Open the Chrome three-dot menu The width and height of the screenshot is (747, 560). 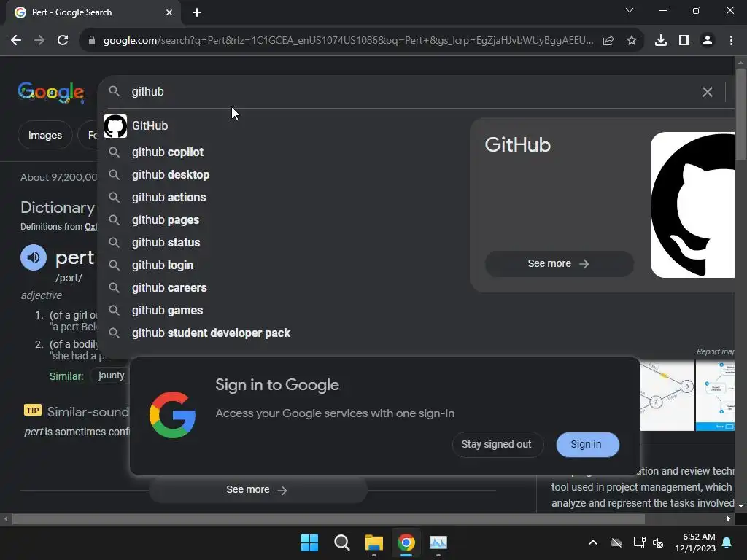click(x=731, y=41)
